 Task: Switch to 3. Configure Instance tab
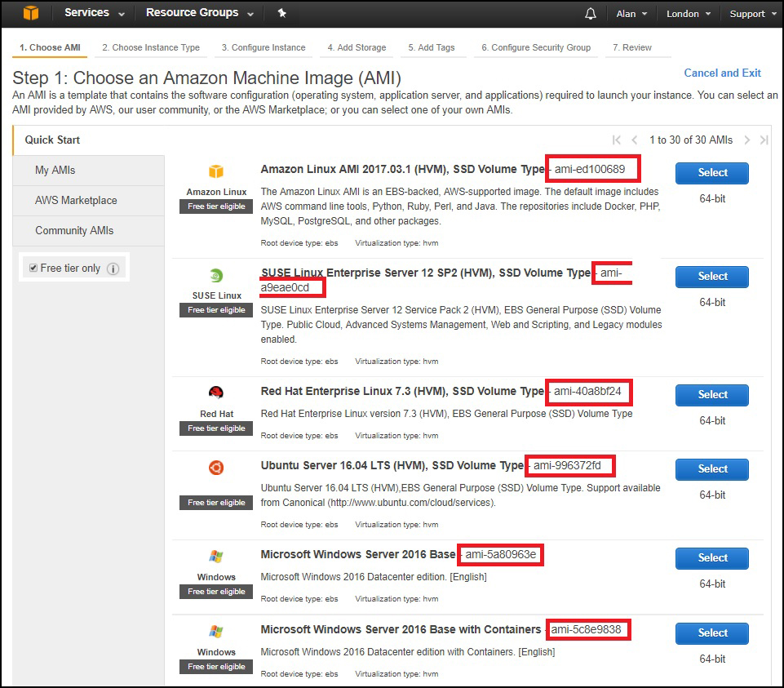tap(264, 47)
